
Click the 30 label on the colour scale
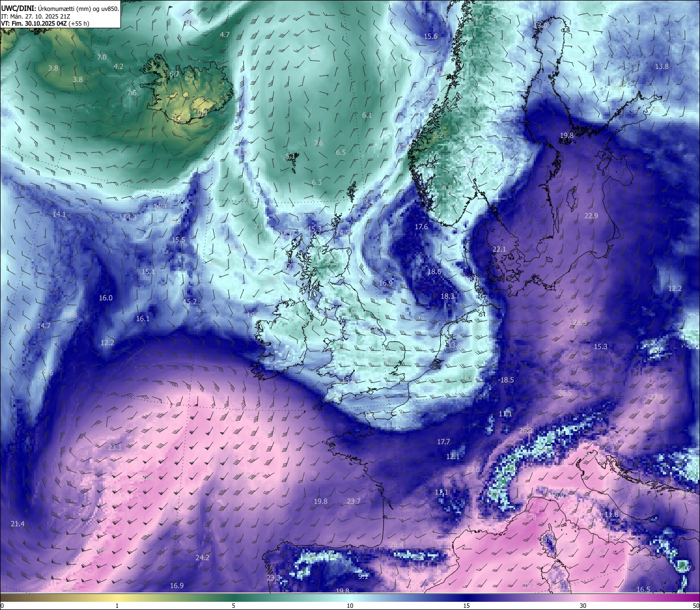pyautogui.click(x=583, y=606)
